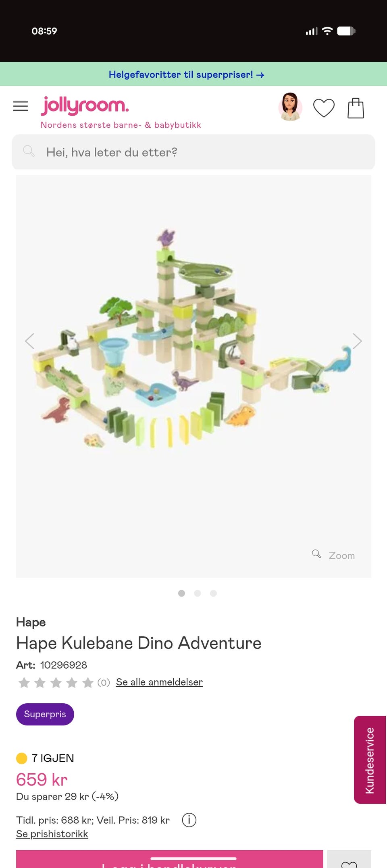The width and height of the screenshot is (387, 868).
Task: Open the wishlist heart icon in header
Action: click(x=324, y=108)
